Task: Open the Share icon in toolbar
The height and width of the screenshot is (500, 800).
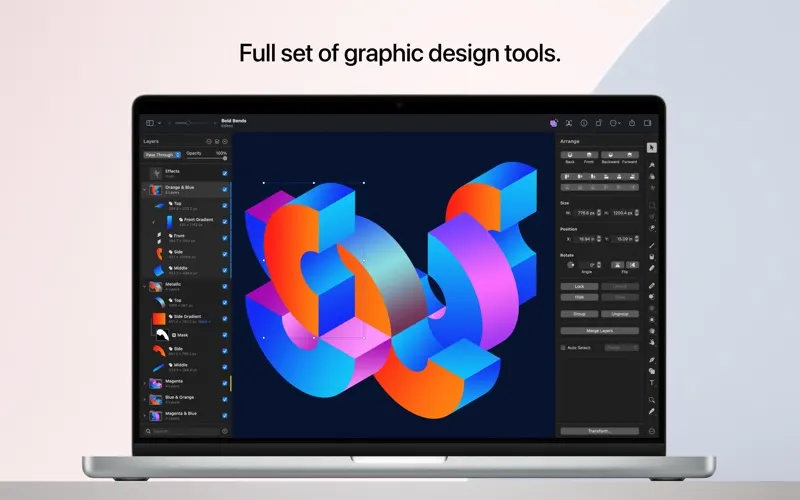Action: click(x=632, y=123)
